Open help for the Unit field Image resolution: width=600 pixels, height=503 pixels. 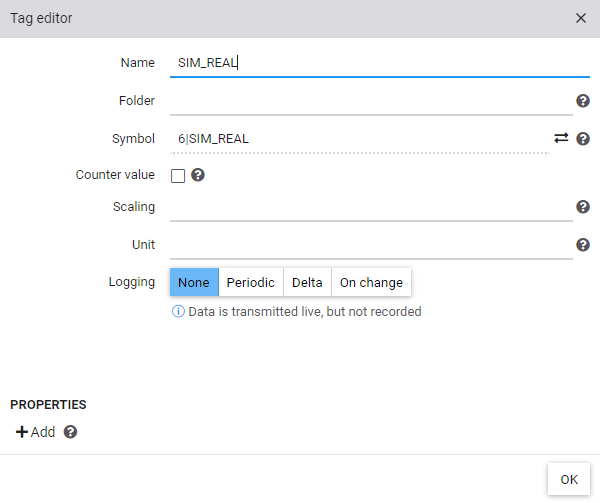coord(583,245)
